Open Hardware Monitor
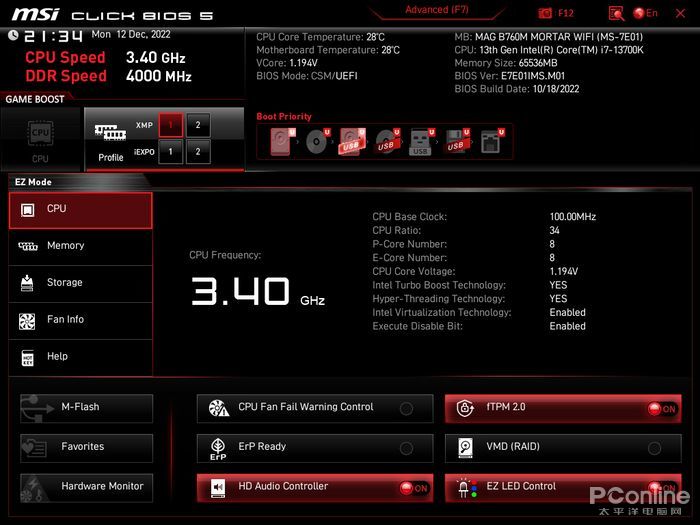Screen dimensions: 700x525 pos(87,488)
